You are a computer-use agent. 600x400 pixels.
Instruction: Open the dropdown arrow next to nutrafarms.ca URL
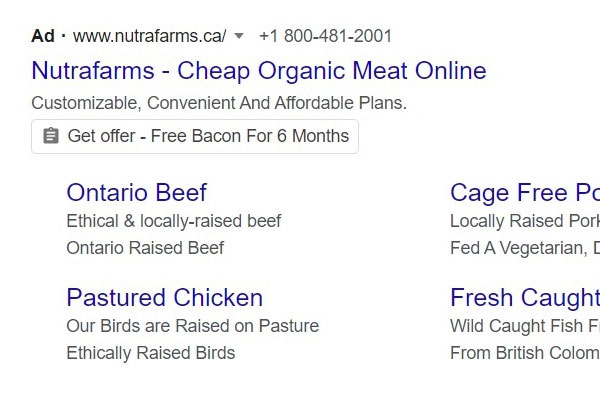238,37
